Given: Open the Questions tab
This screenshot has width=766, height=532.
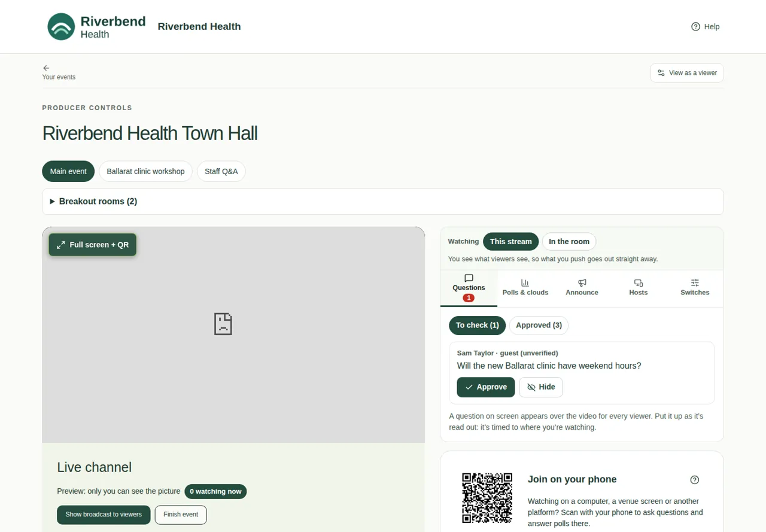Looking at the screenshot, I should point(469,288).
